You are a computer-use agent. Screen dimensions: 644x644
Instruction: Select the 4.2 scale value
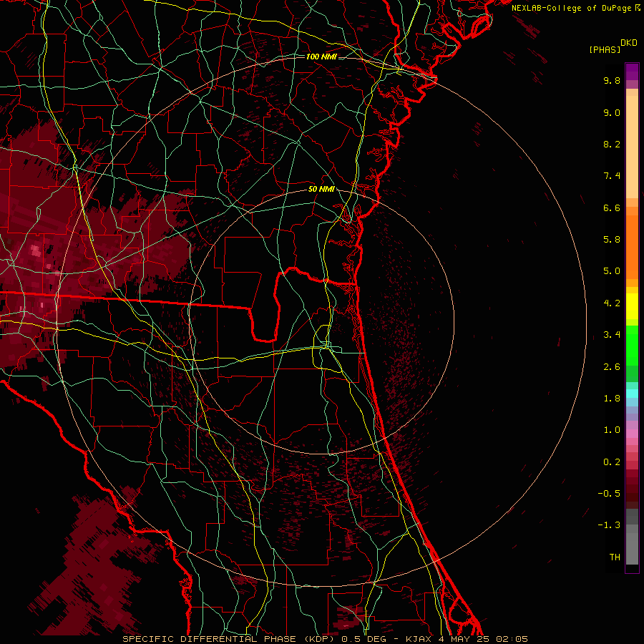(x=612, y=303)
